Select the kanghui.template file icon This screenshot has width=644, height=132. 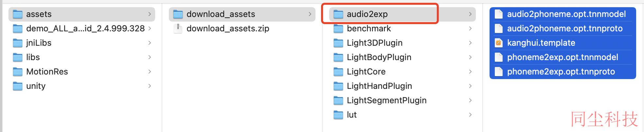point(498,43)
